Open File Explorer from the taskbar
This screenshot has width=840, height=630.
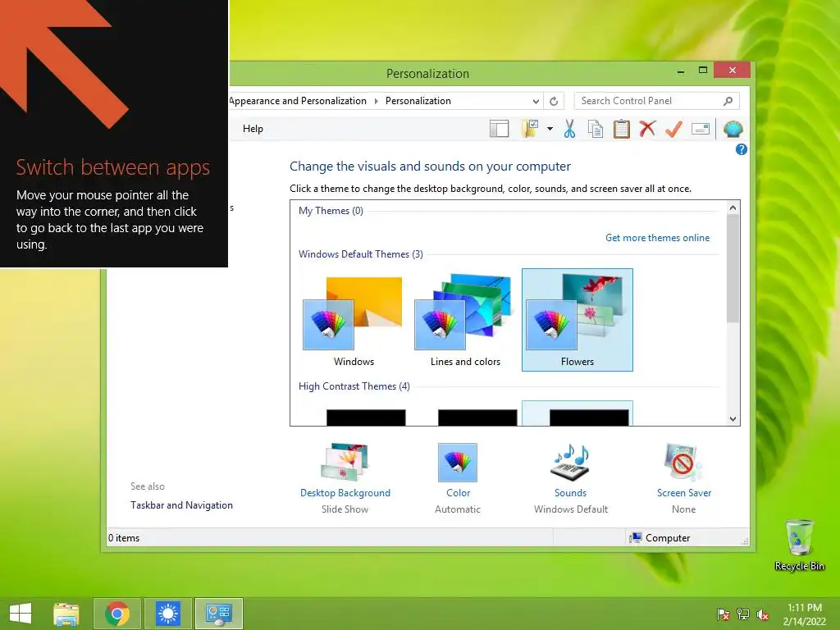(66, 614)
